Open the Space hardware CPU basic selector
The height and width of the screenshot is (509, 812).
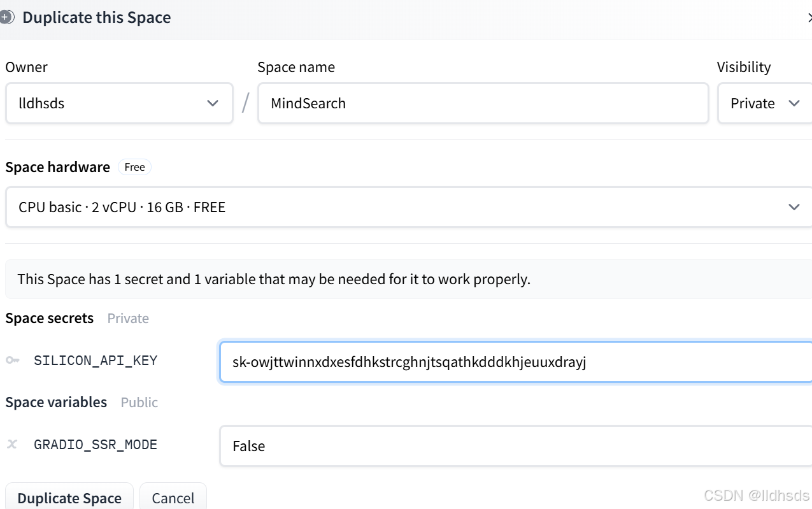click(x=408, y=207)
